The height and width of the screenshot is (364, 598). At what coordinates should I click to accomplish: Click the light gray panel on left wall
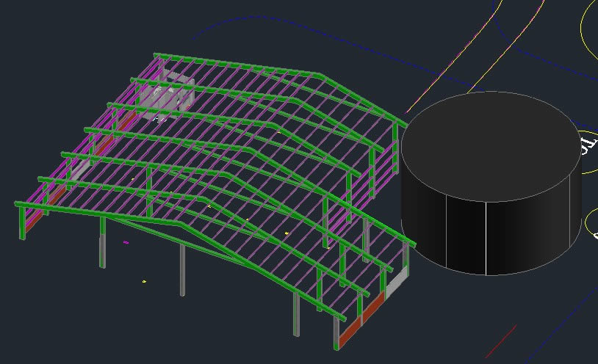pyautogui.click(x=81, y=170)
